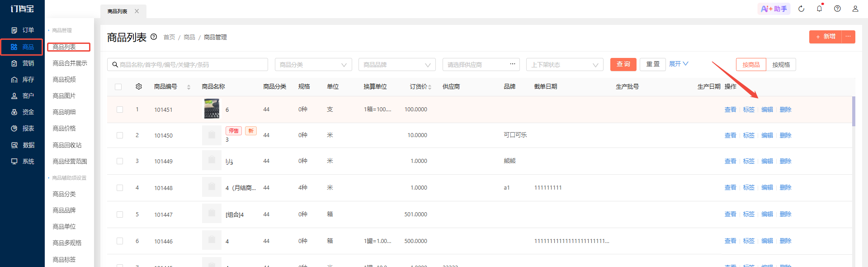Click 查看 for product 101451
This screenshot has width=868, height=267.
click(x=730, y=110)
